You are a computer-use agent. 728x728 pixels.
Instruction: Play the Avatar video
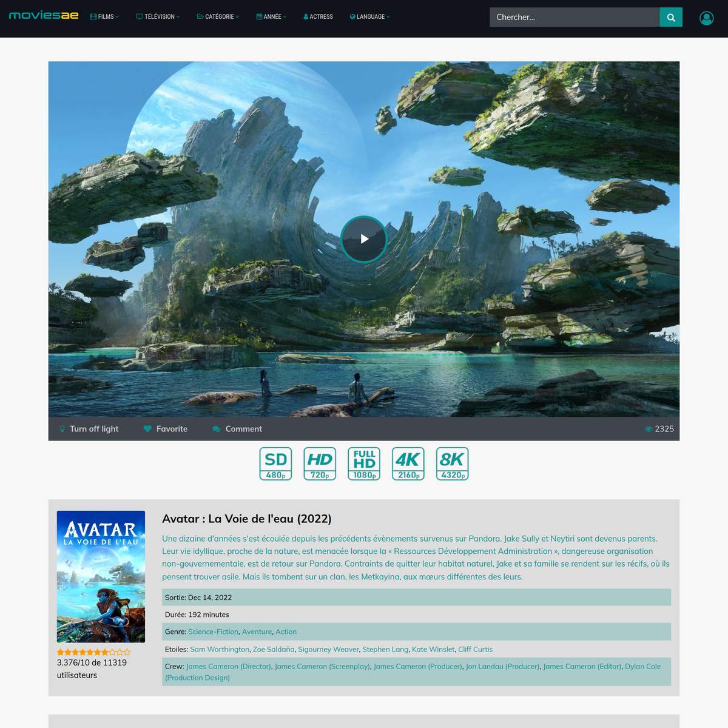[364, 239]
